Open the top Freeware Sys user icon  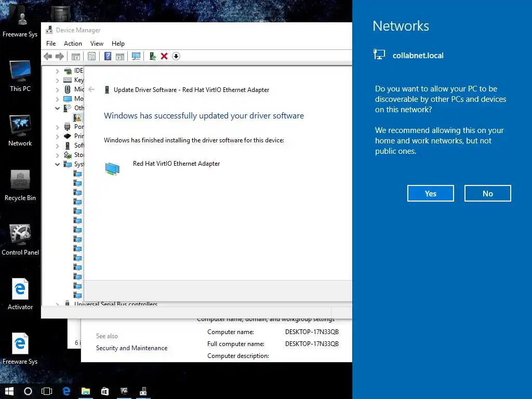coord(20,22)
